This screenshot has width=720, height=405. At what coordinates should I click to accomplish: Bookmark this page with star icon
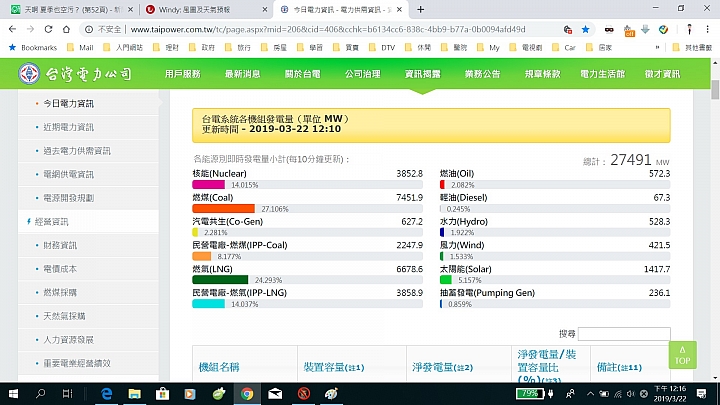click(585, 29)
